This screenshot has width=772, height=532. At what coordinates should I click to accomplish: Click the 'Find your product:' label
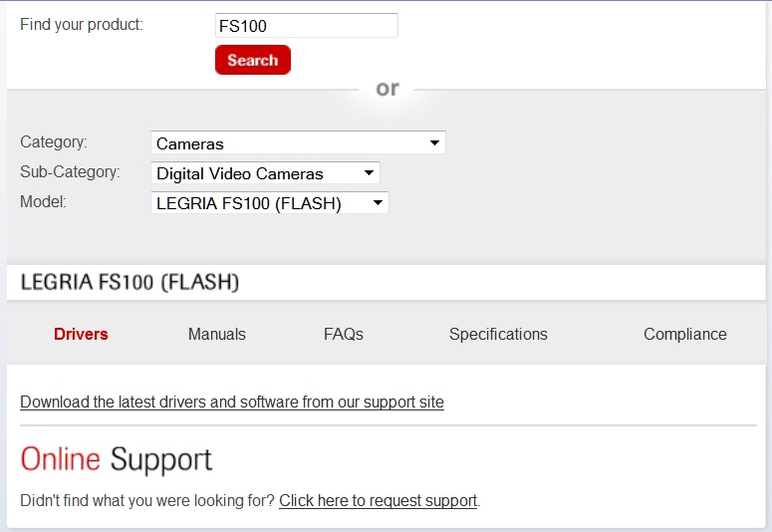coord(82,24)
